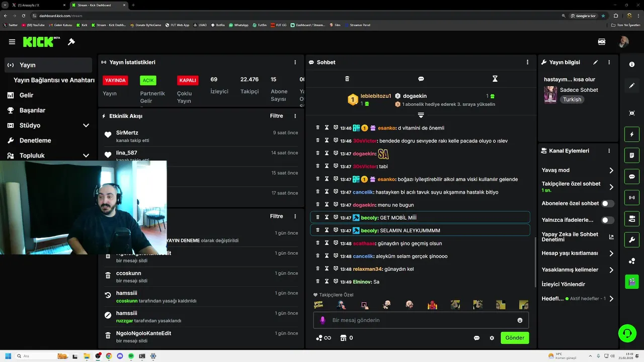This screenshot has height=362, width=644.
Task: Click the Turkish language tag
Action: 572,100
